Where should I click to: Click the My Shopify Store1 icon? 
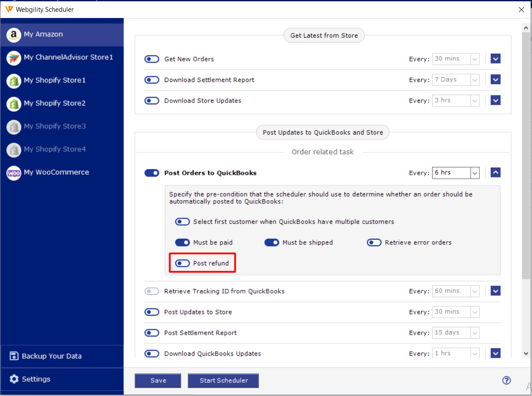(x=14, y=81)
